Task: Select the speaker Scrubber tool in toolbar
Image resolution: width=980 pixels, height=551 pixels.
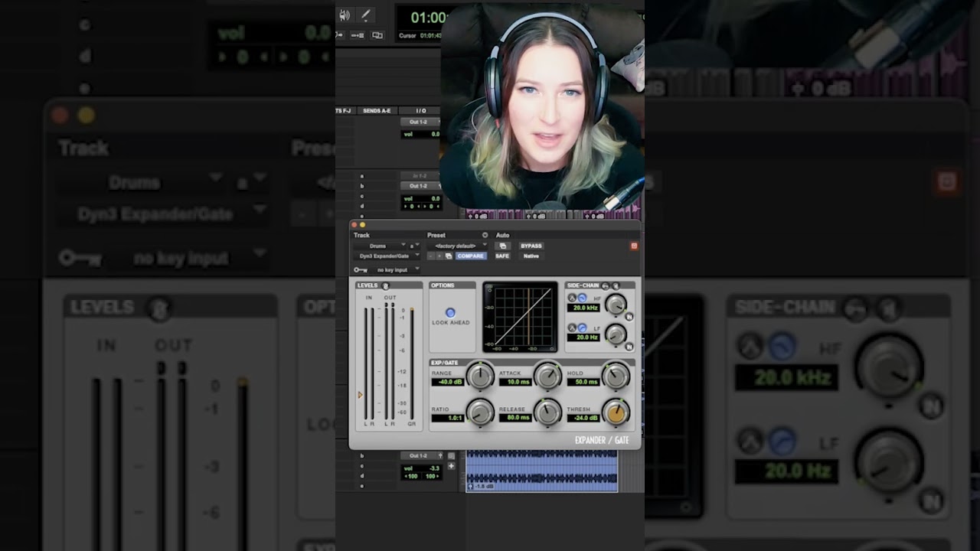Action: click(344, 15)
